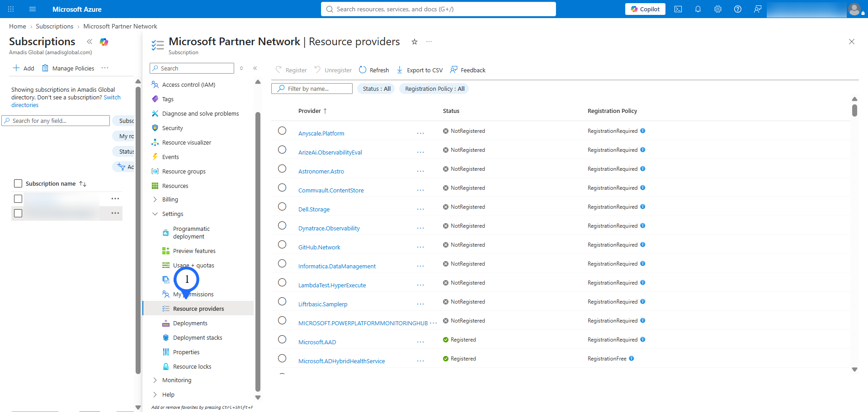This screenshot has width=868, height=412.
Task: Click the resource menu scrollbar down arrow
Action: 258,398
